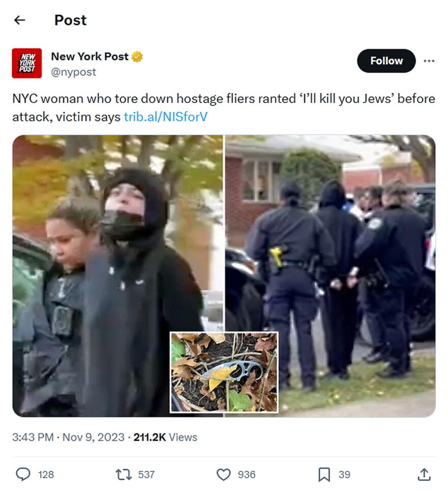448x492 pixels.
Task: Share the post via upload icon
Action: (x=424, y=475)
